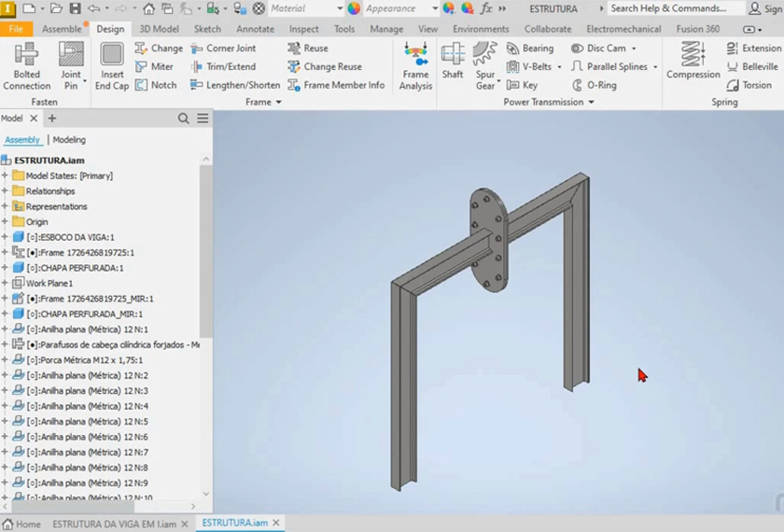Open the Inspect ribbon tab
Image resolution: width=784 pixels, height=532 pixels.
point(303,29)
